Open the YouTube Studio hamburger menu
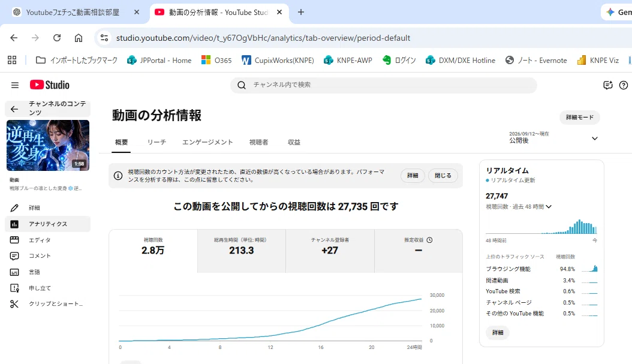This screenshot has width=632, height=364. pyautogui.click(x=15, y=85)
